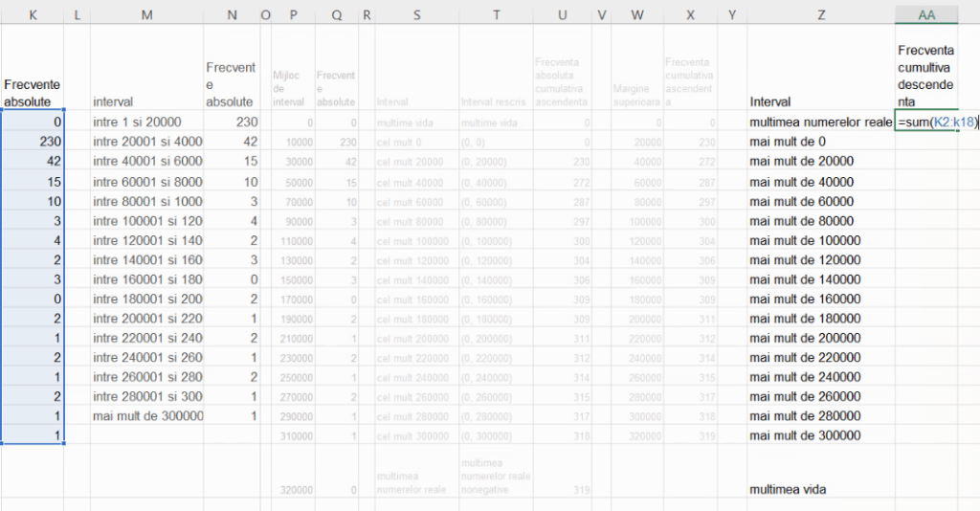
Task: Select the 'Interval' header cell in column Z
Action: click(820, 101)
